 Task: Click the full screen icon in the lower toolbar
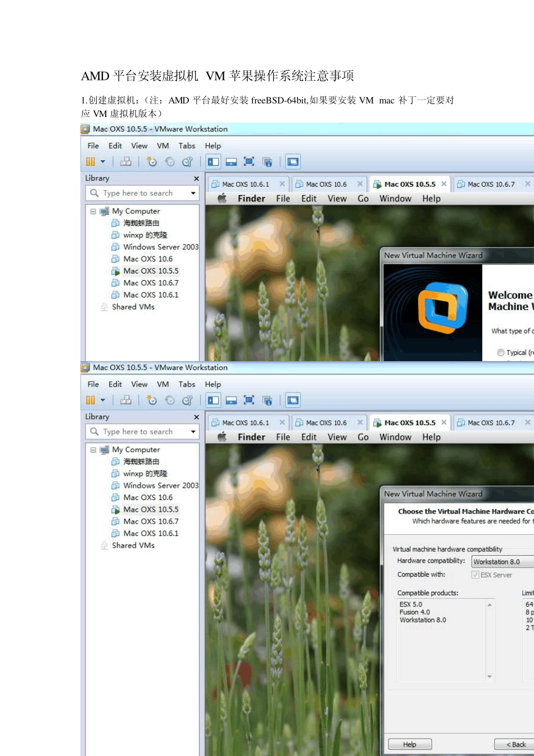(249, 400)
